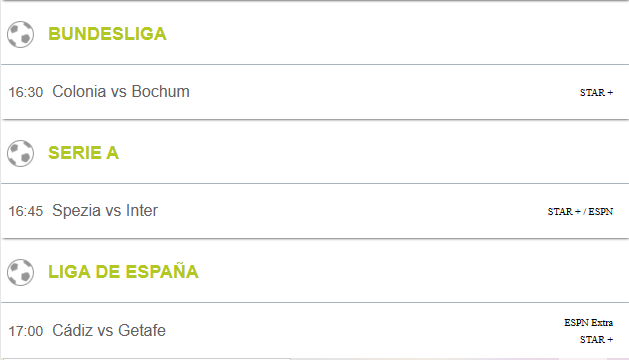Open the BUNDESLIGA league heading
This screenshot has width=629, height=360.
tap(107, 34)
